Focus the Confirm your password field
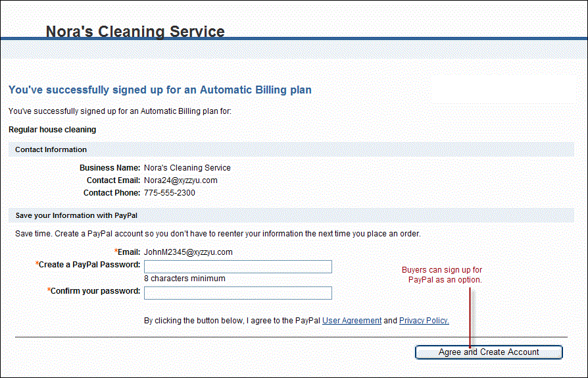The width and height of the screenshot is (588, 378). 237,293
